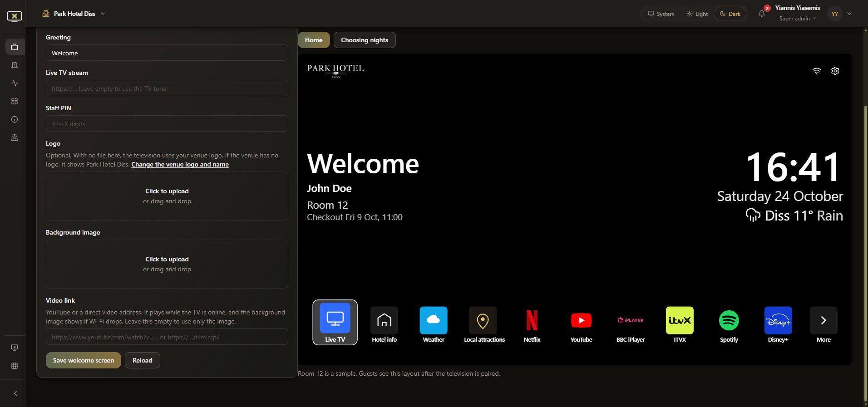Open the activity pulse icon in sidebar
This screenshot has height=407, width=868.
pos(15,83)
